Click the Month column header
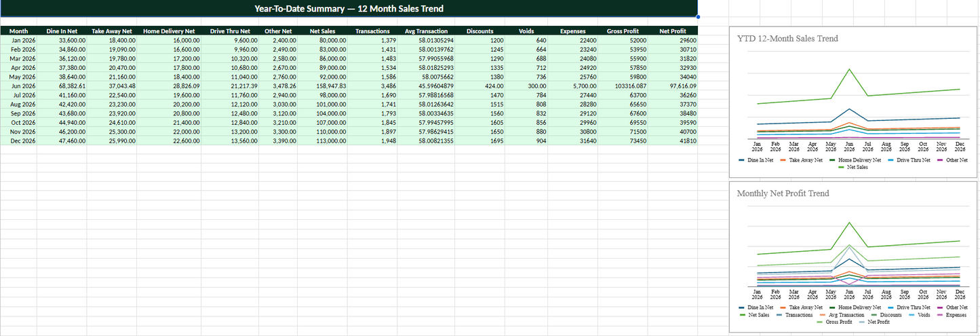 [18, 31]
